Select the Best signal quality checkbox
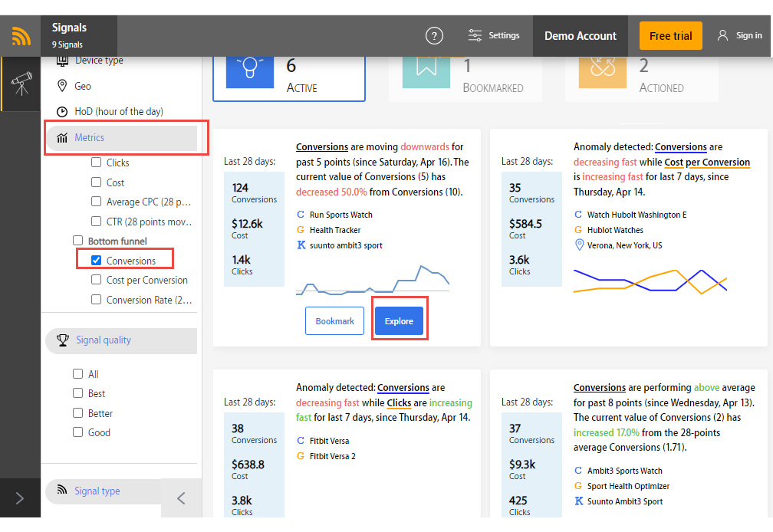Viewport: 773px width, 532px height. click(x=78, y=392)
